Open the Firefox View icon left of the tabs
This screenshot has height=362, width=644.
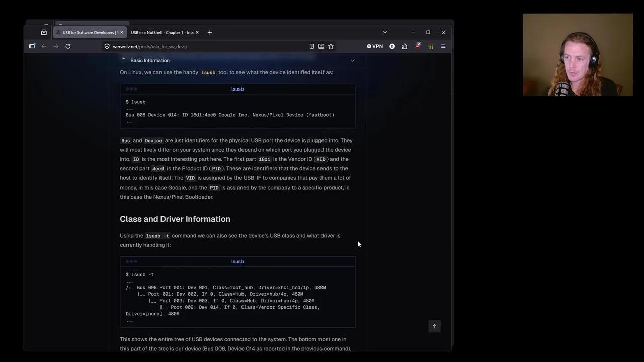pyautogui.click(x=44, y=32)
